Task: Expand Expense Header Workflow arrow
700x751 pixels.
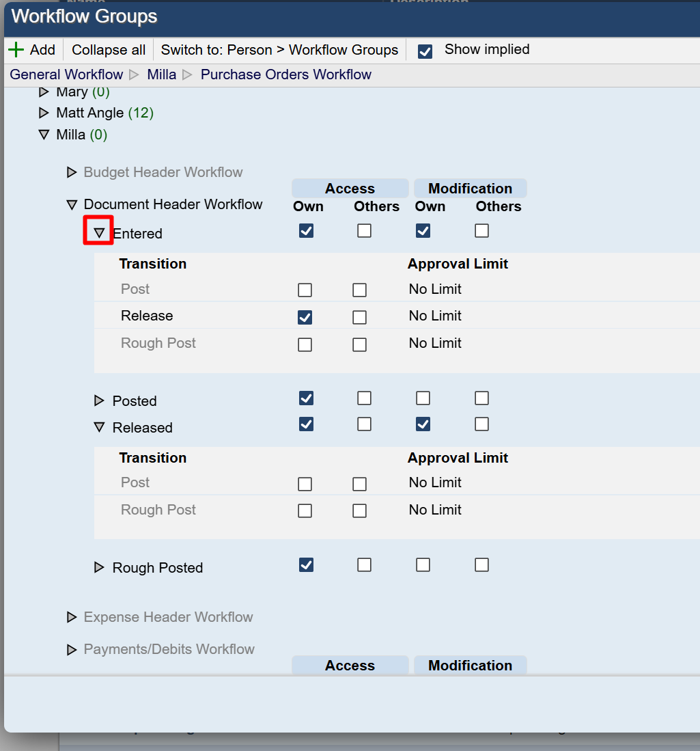Action: pos(72,617)
